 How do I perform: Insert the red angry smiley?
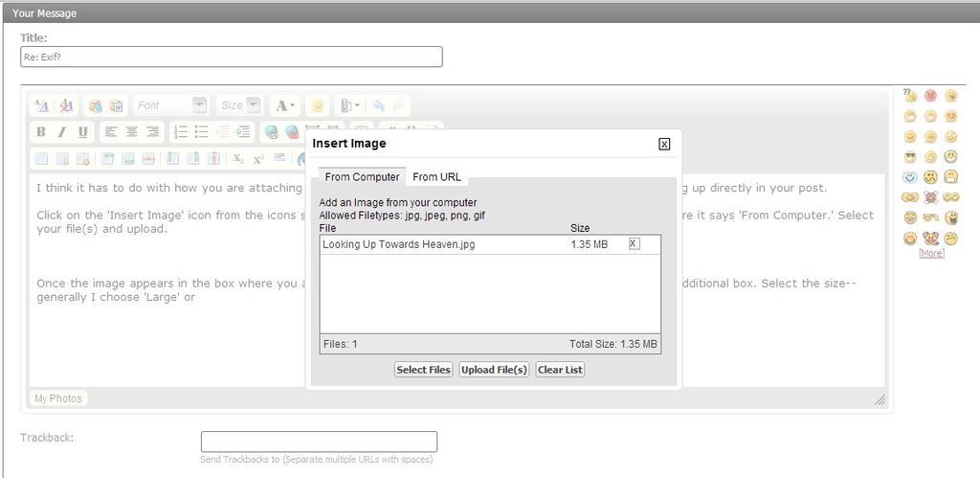[x=930, y=96]
